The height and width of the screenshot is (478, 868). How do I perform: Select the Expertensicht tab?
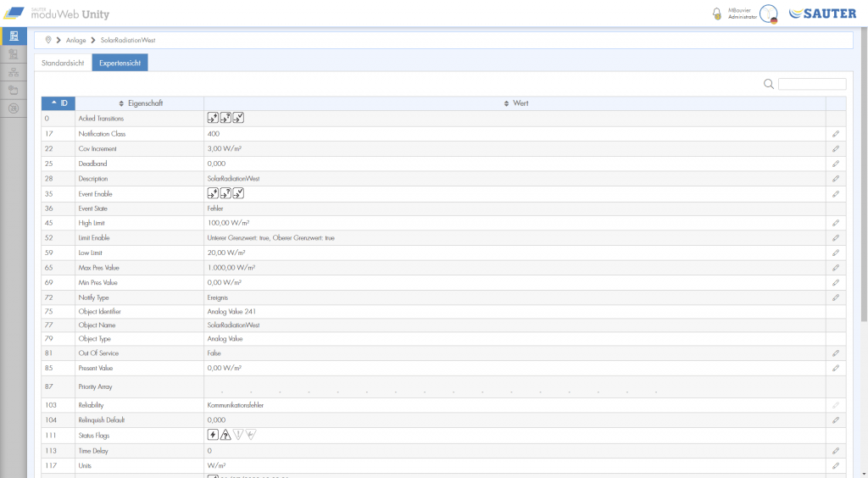(x=120, y=63)
